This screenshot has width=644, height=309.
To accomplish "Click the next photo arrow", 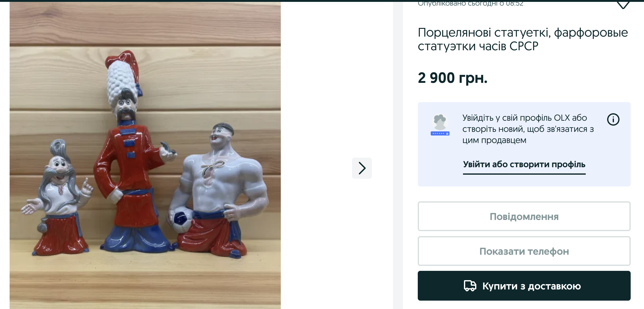I will (x=362, y=168).
